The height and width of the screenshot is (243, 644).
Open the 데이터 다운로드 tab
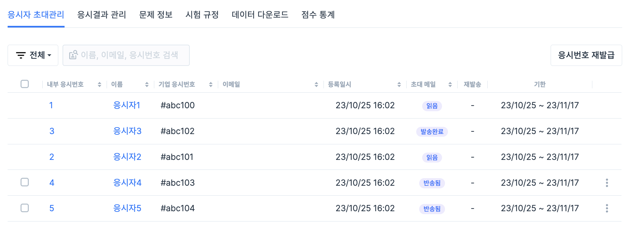(260, 15)
